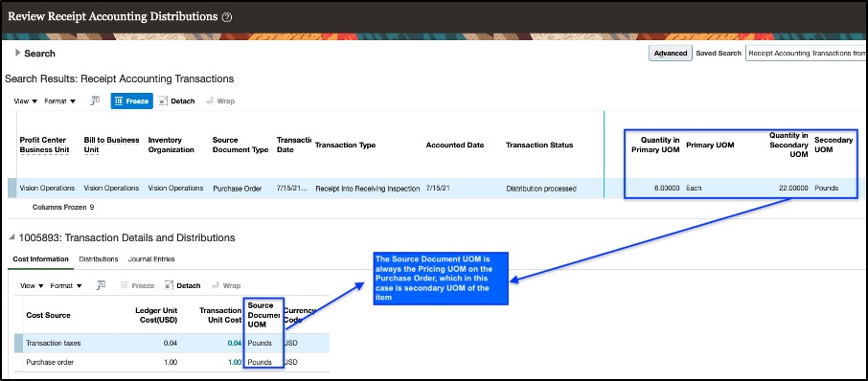868x381 pixels.
Task: Click Source Document UOM column header
Action: click(x=263, y=315)
